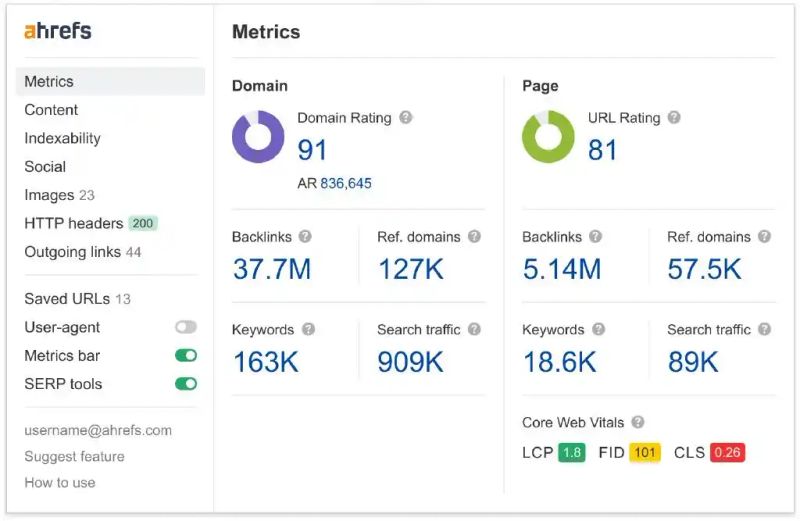Open the Indexability section
Screen dimensions: 800x521
(x=62, y=138)
